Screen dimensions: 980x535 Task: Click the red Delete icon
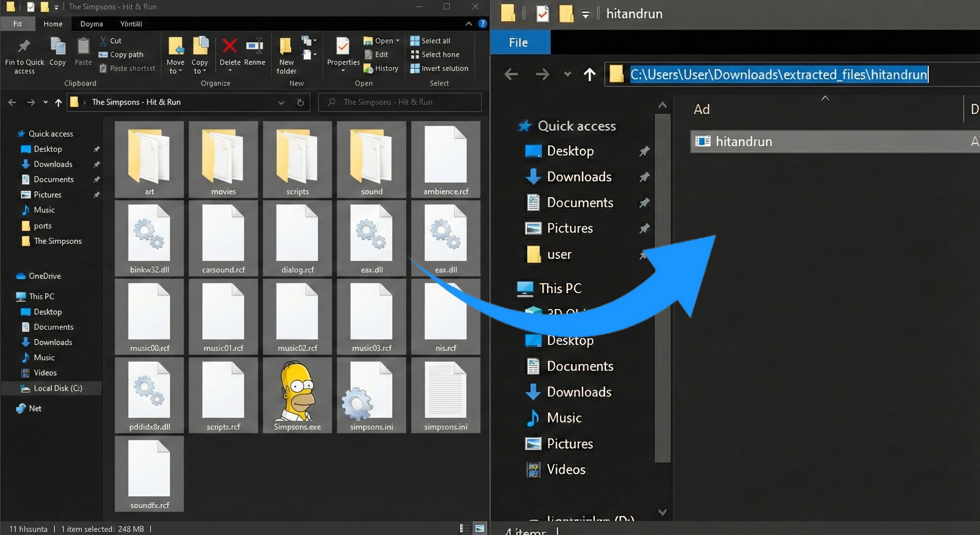click(x=230, y=46)
